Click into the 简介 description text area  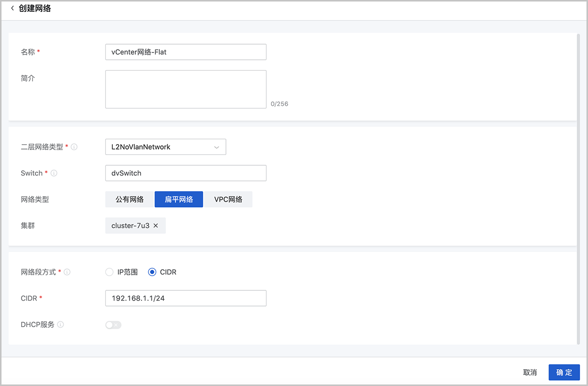tap(186, 89)
